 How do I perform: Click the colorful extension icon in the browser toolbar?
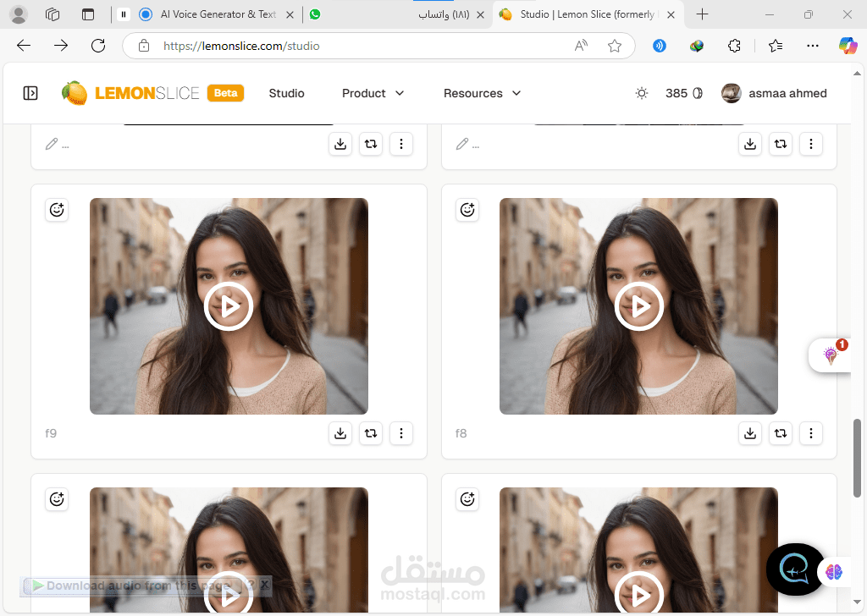697,46
